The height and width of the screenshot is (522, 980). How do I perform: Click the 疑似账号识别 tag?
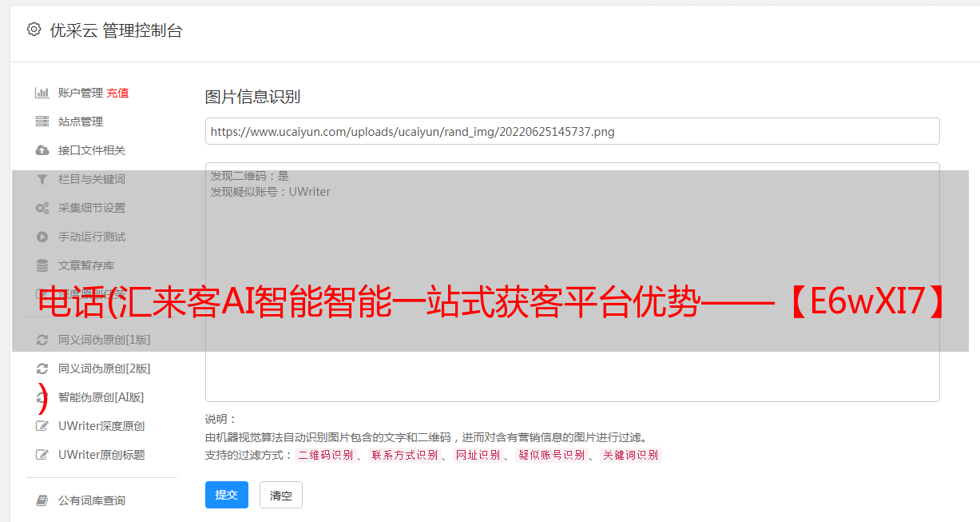(552, 455)
